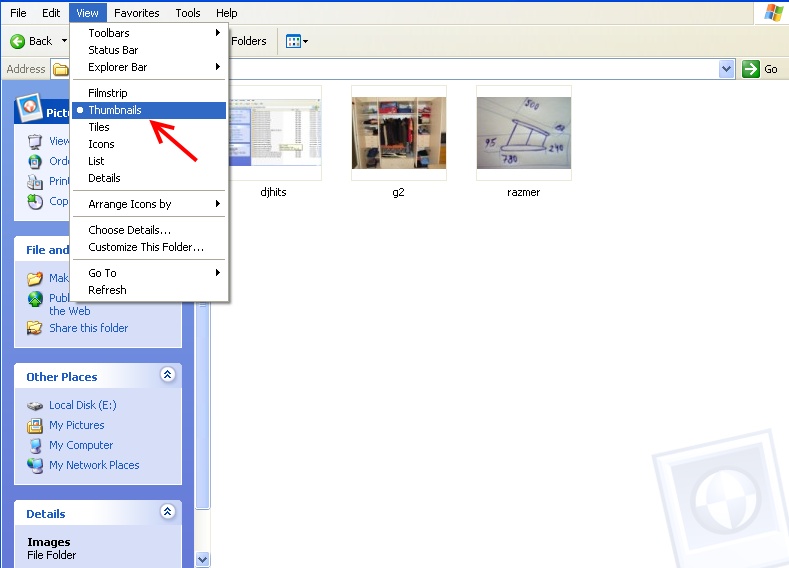Click the My Network Places icon

(x=35, y=465)
